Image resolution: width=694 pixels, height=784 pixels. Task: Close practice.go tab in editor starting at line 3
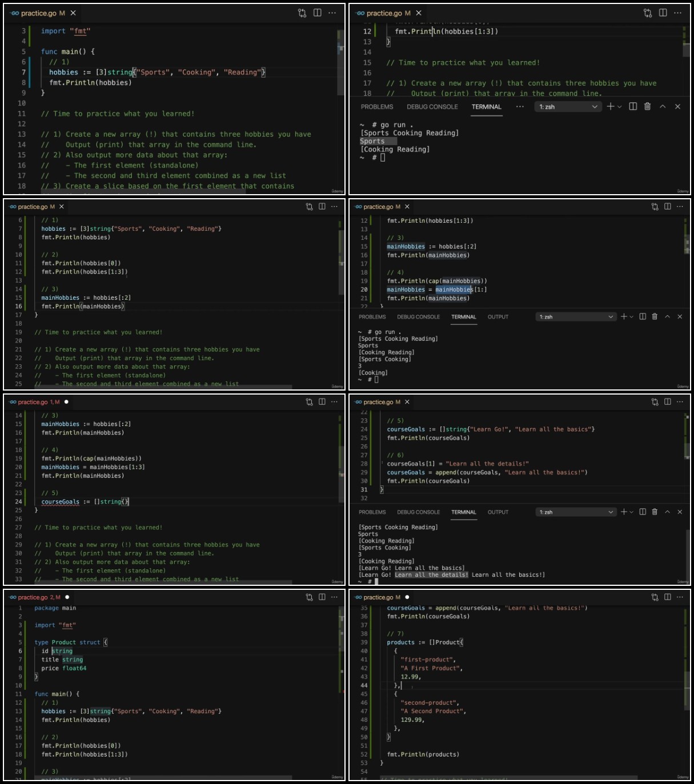[73, 13]
